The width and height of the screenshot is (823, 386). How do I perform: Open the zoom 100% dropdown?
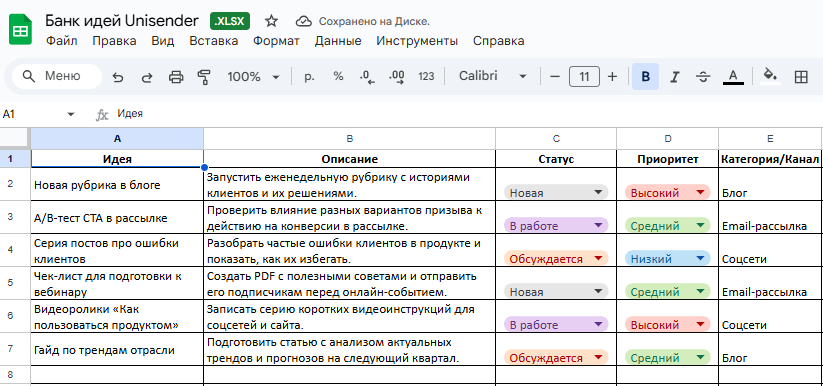click(253, 77)
